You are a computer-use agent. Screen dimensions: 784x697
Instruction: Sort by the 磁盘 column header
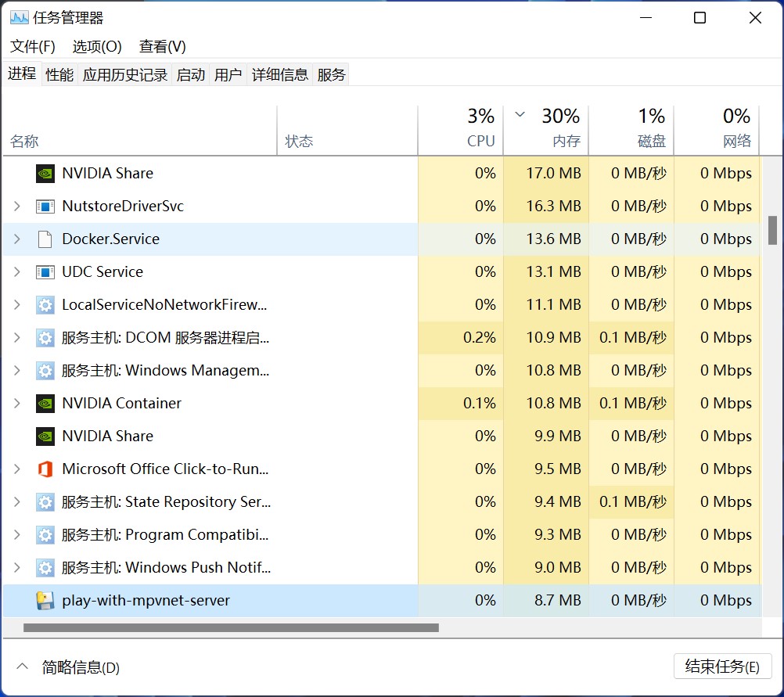(631, 131)
